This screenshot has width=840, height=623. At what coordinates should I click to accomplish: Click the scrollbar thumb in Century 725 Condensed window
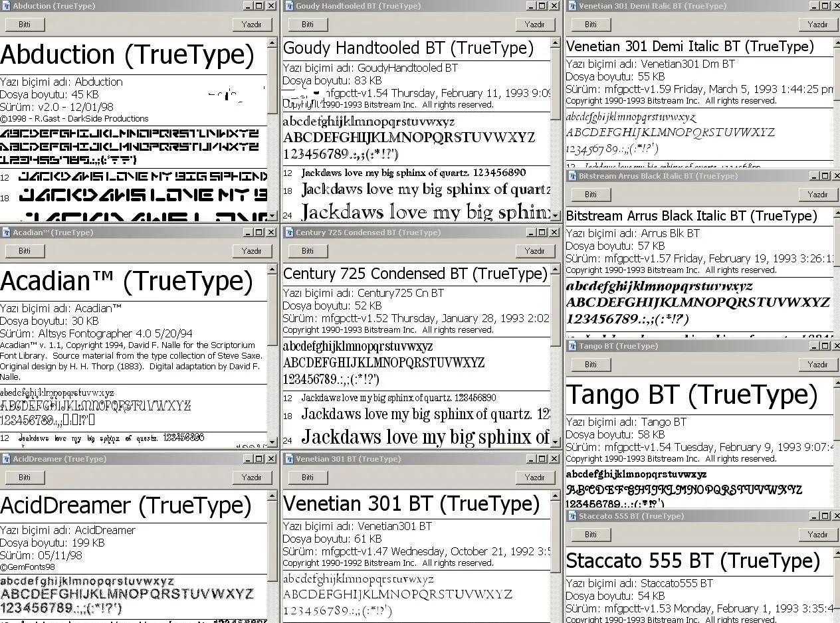coord(556,311)
